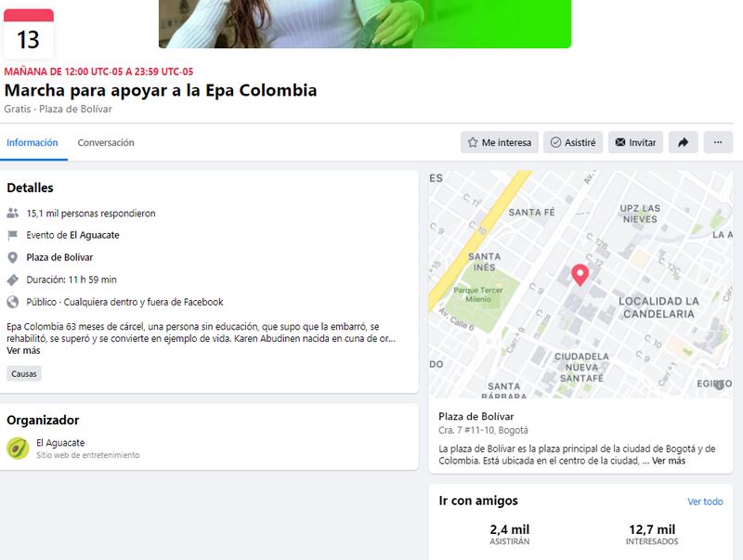Toggle the Asistiré attendance button
743x560 pixels.
pos(573,142)
